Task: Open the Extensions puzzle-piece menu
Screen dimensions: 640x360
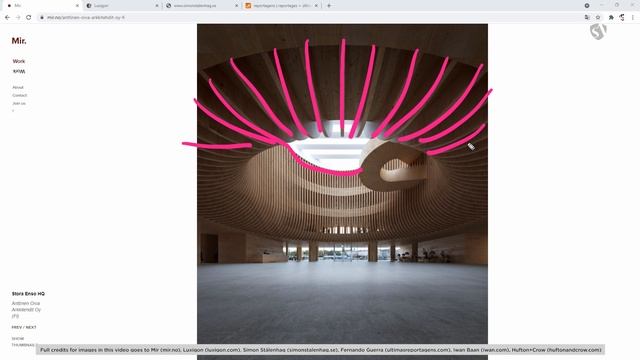Action: click(x=611, y=18)
